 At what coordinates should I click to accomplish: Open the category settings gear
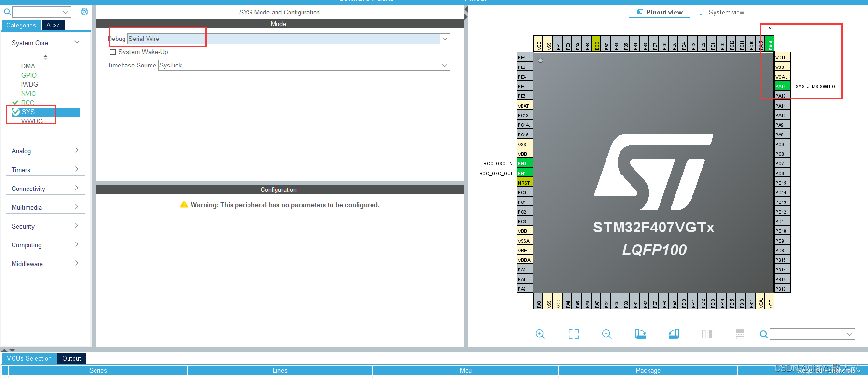[84, 12]
